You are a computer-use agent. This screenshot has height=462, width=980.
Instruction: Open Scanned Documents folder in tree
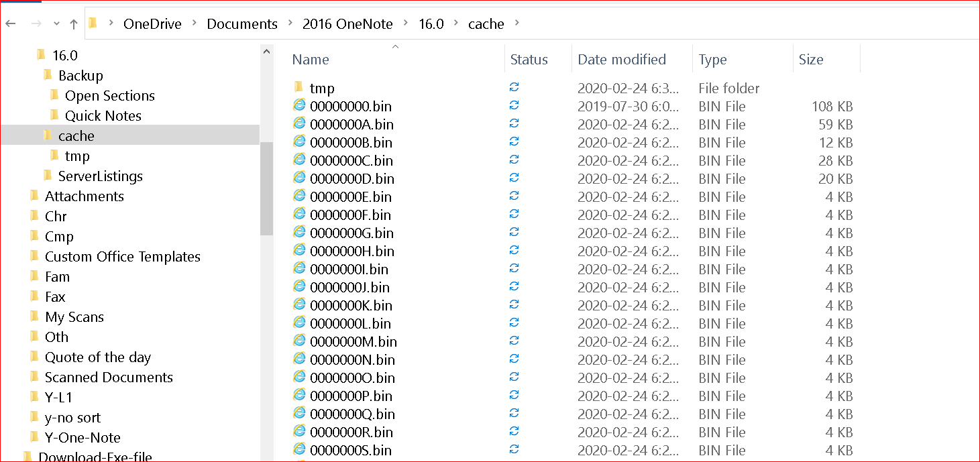pos(109,377)
